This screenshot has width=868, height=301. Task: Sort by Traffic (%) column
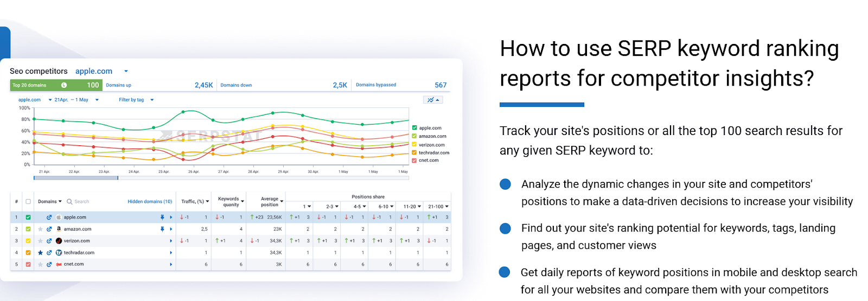tap(195, 202)
